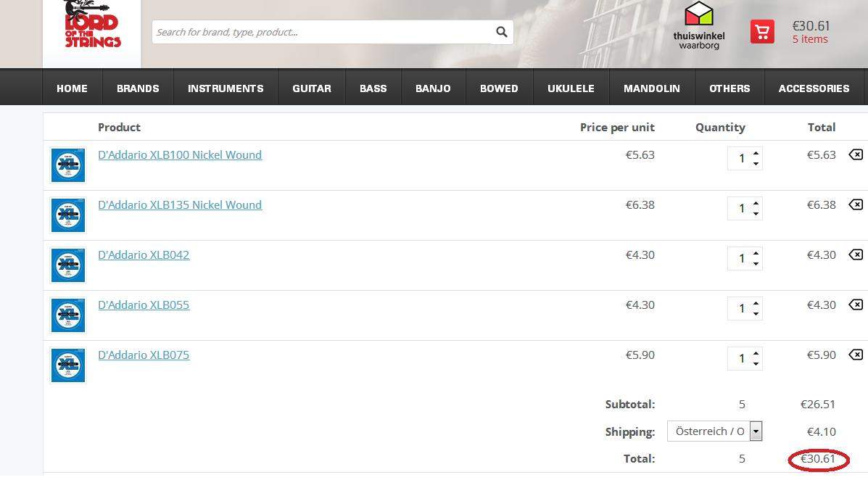Open the BANJO menu
Viewport: 868px width, 480px height.
433,88
